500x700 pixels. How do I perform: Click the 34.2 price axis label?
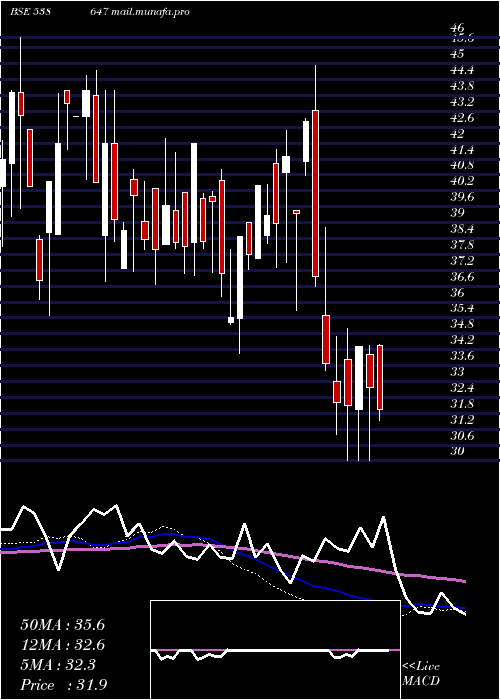[x=462, y=340]
